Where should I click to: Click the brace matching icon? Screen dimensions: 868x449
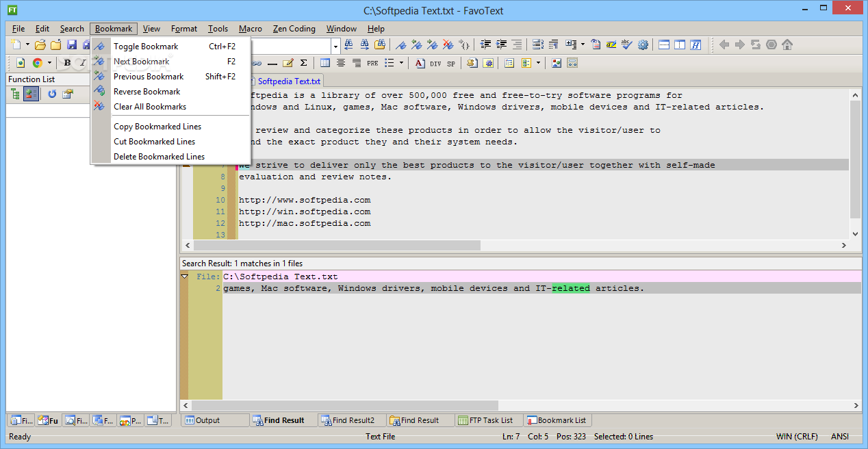[464, 45]
